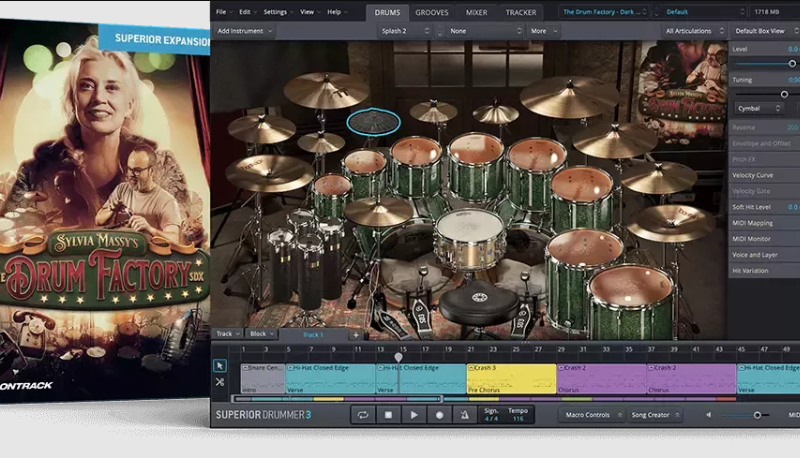Select the arrow pointer tool in track editor
The height and width of the screenshot is (458, 800).
[x=220, y=366]
